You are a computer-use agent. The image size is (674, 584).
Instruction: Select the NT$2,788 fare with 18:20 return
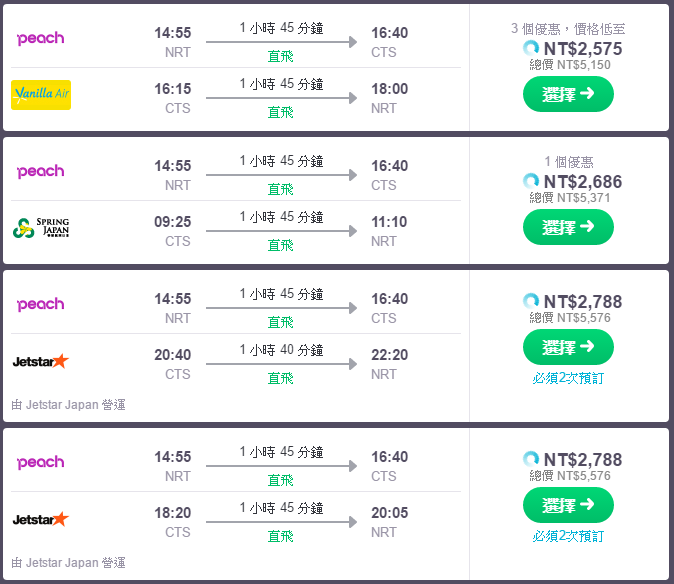tap(568, 505)
